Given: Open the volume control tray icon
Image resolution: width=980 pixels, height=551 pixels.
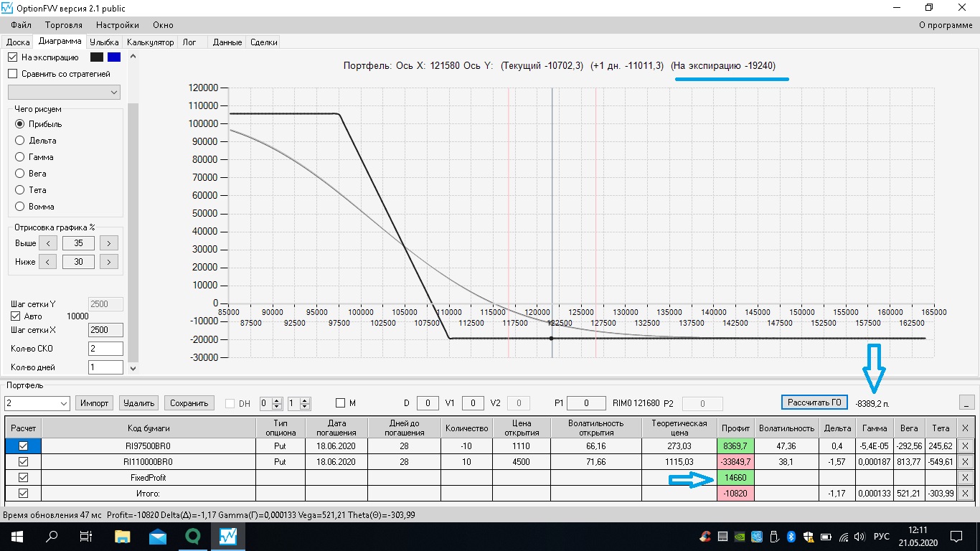Looking at the screenshot, I should point(861,537).
